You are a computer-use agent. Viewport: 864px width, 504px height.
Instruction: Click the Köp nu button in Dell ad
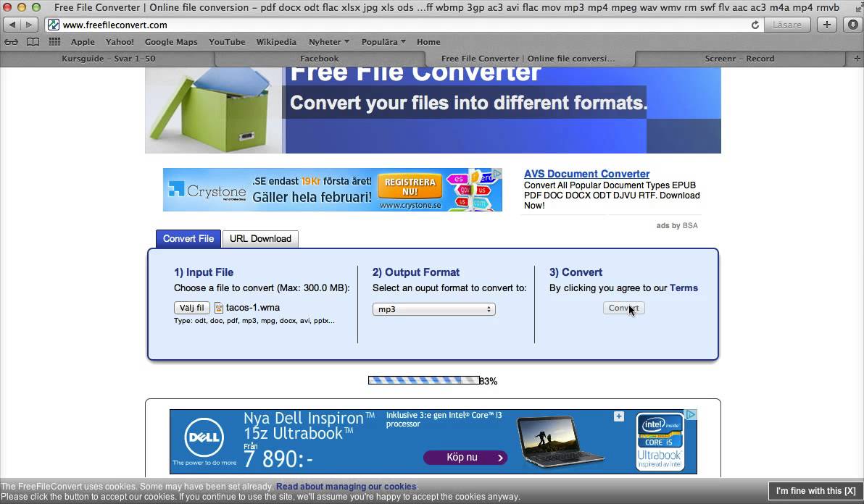[x=465, y=457]
